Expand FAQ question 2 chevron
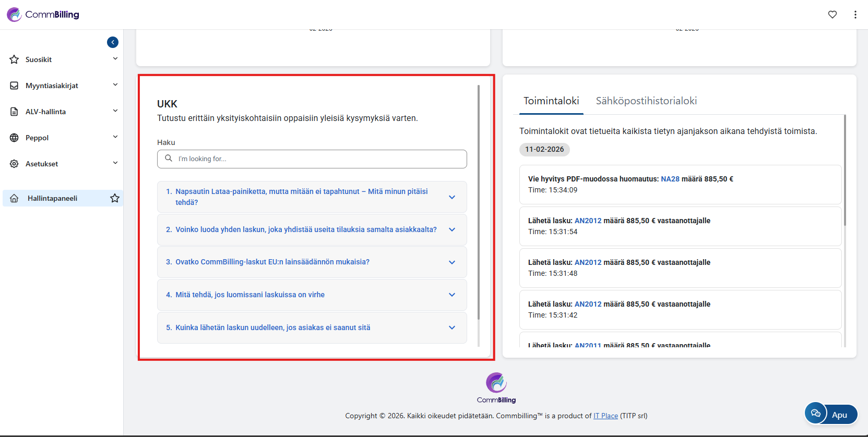This screenshot has height=437, width=868. 452,229
